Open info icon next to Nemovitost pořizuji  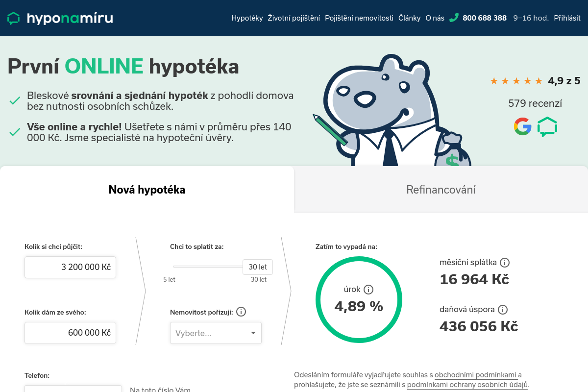241,312
